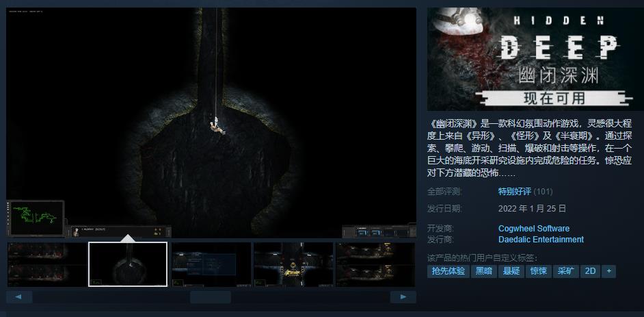Click the thumbnail strip scrollbar handle
Viewport: 644px width, 317px height.
(210, 297)
